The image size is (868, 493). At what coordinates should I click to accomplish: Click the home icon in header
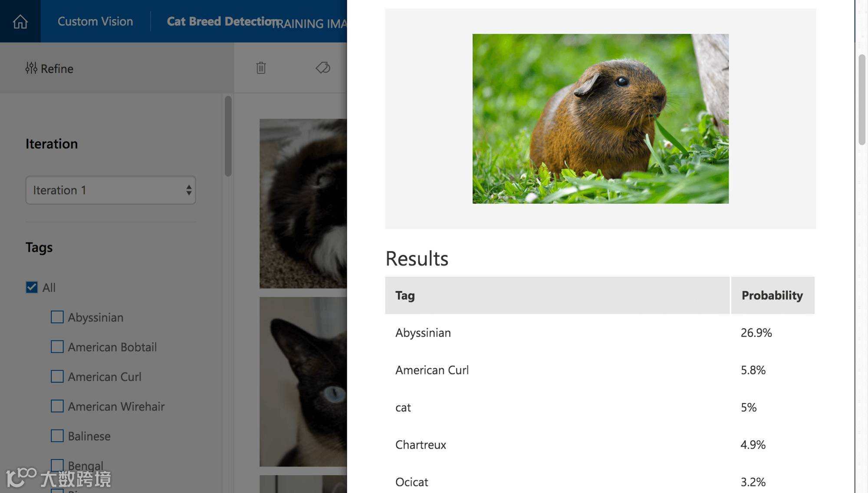point(20,21)
